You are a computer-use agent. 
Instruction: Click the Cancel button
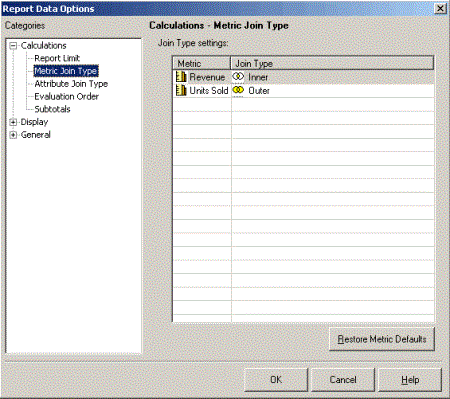(343, 380)
